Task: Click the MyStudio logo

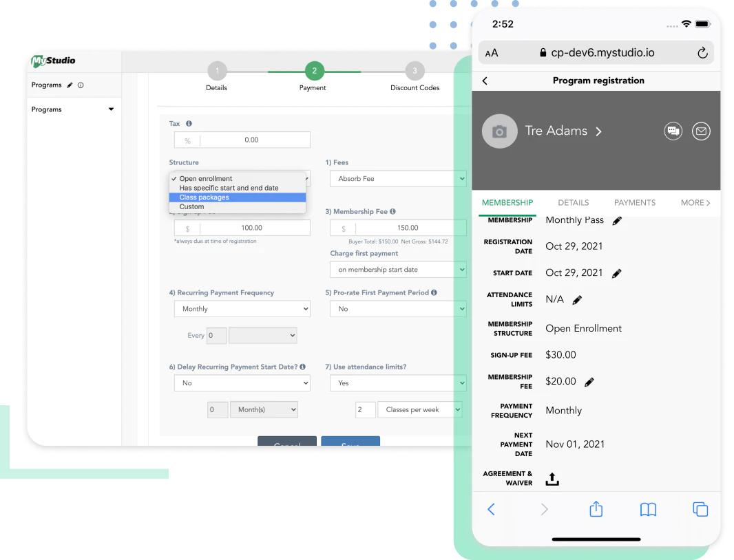Action: (54, 61)
